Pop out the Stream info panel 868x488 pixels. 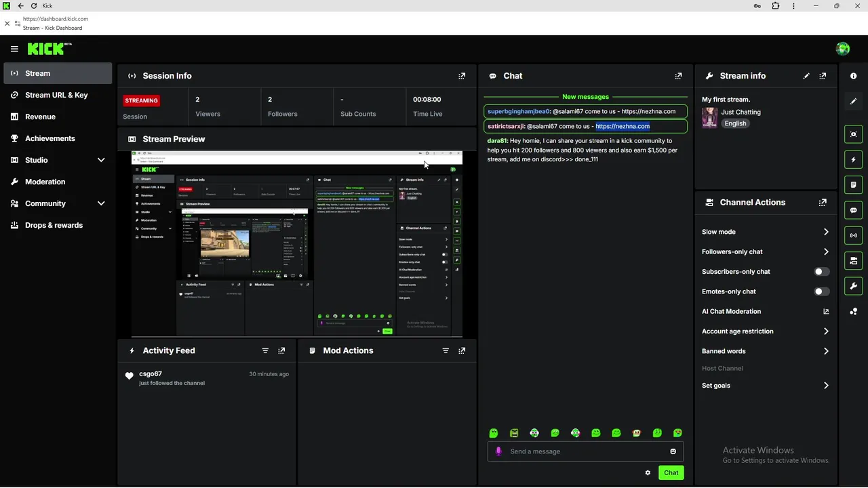coord(823,76)
